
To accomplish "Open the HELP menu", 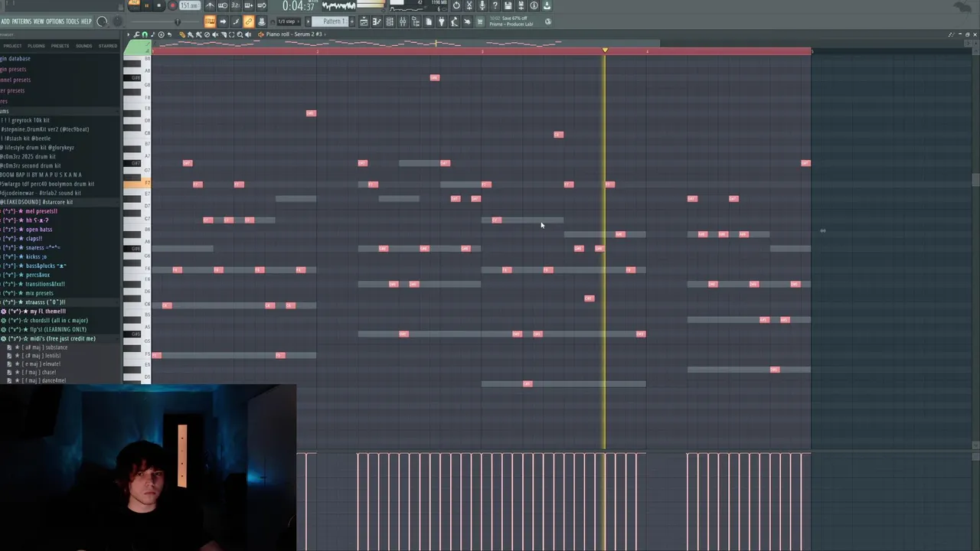I will (x=87, y=21).
